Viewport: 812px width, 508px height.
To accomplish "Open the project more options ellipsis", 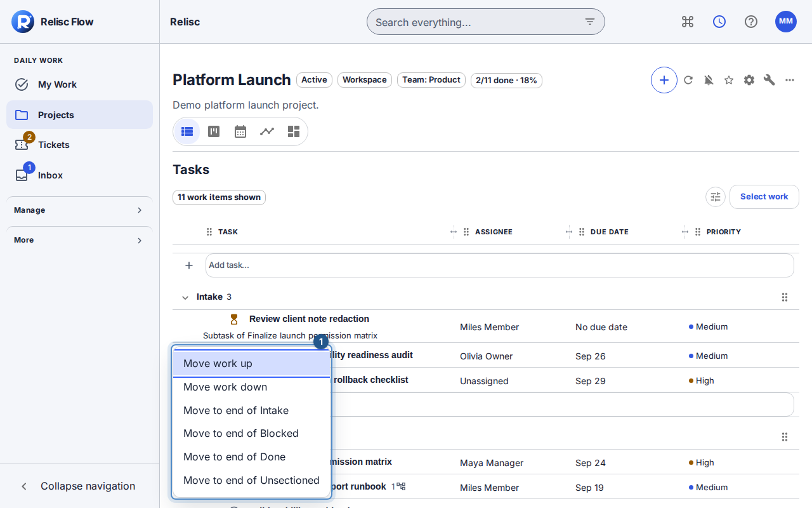I will tap(790, 80).
